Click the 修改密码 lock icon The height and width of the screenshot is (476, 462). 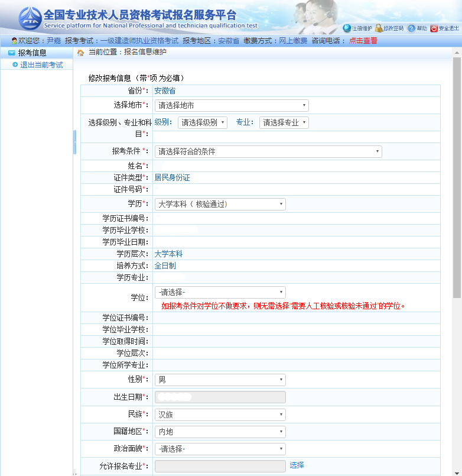click(379, 28)
